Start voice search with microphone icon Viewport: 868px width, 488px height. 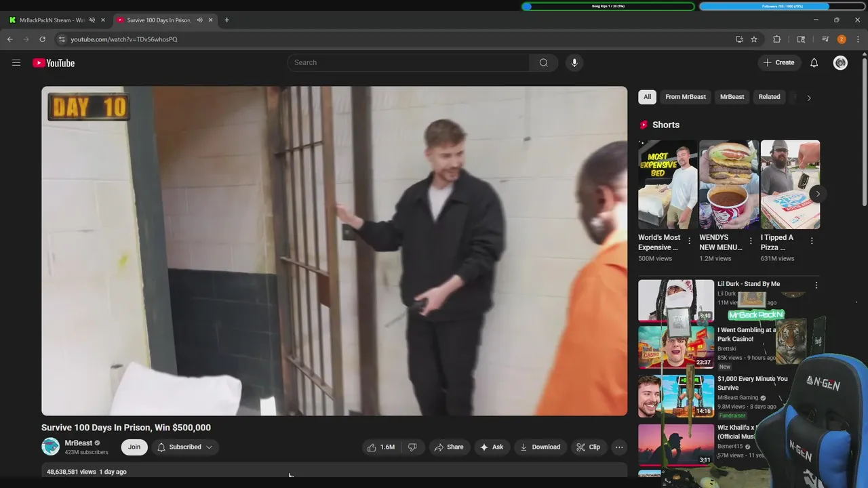574,62
